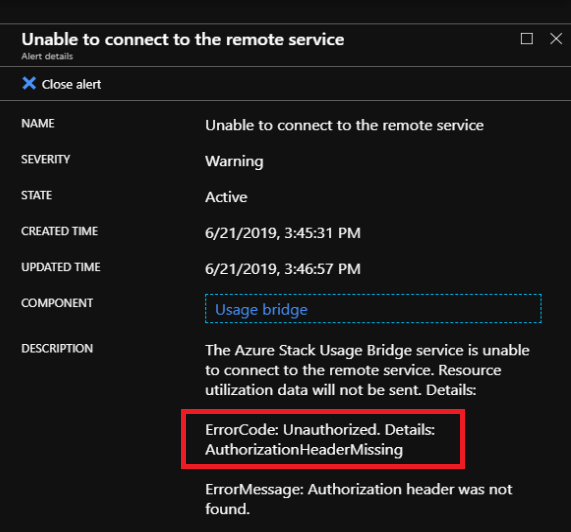This screenshot has height=532, width=571.
Task: Select the CREATED TIME label
Action: tap(59, 231)
